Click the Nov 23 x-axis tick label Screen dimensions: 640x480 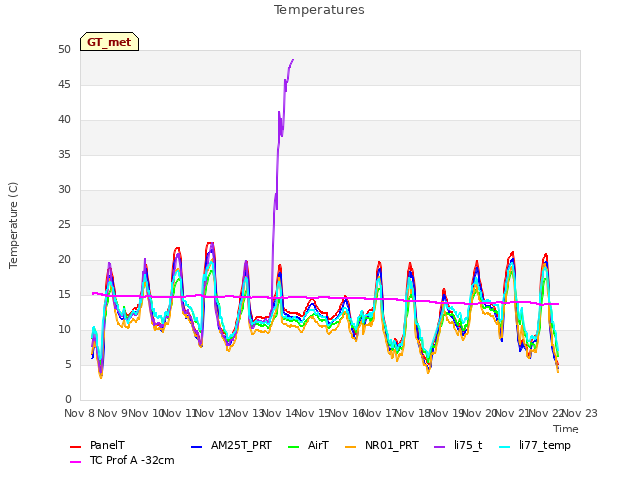click(x=580, y=413)
